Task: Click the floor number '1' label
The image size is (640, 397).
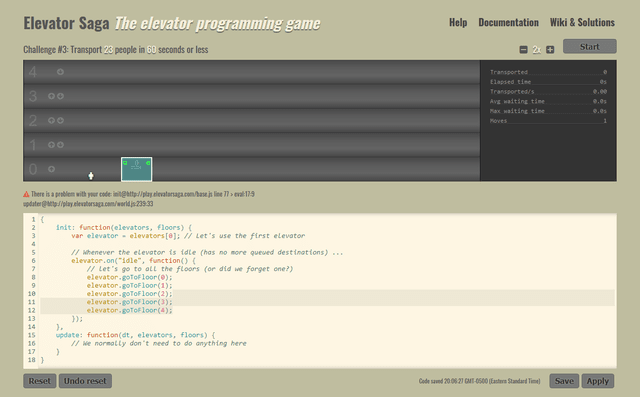Action: click(33, 145)
